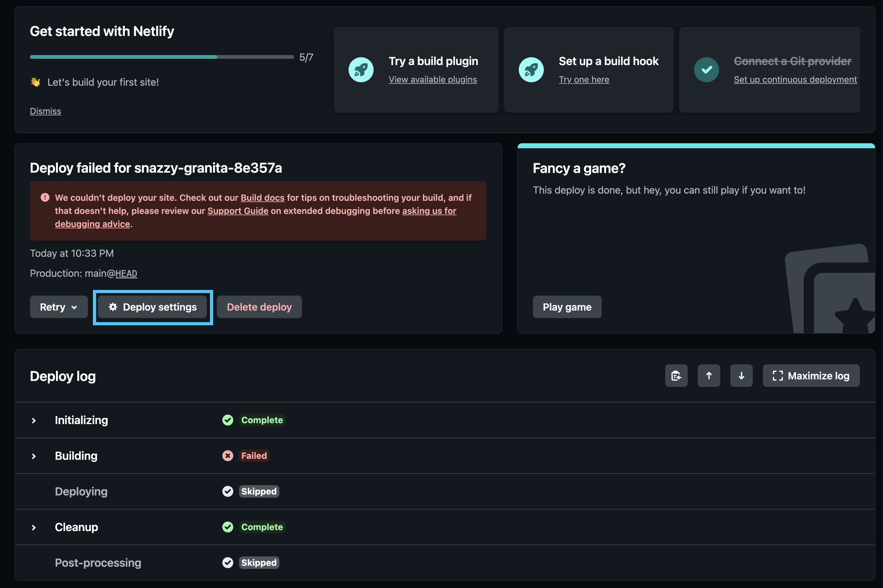
Task: Click Deploying Skipped status badge
Action: tap(259, 491)
